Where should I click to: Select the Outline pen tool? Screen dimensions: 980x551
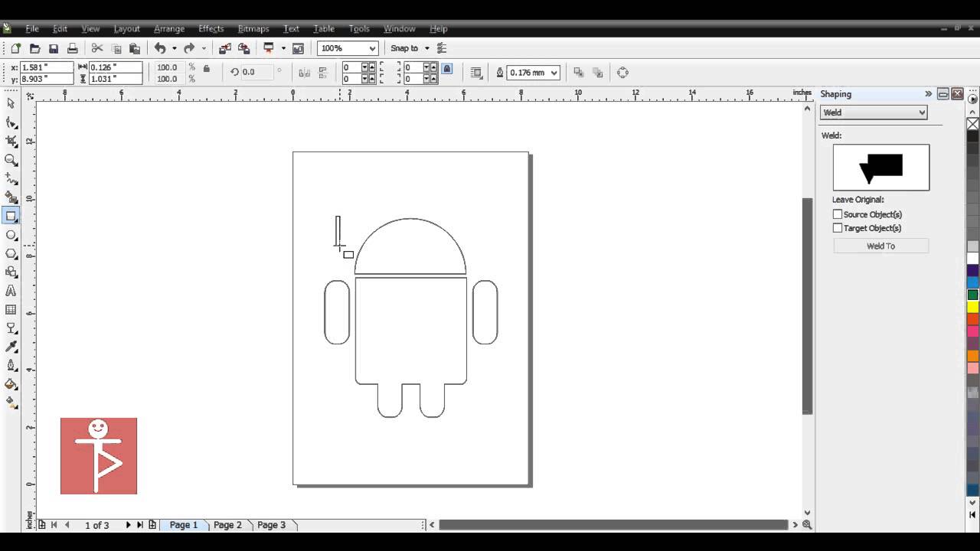11,366
